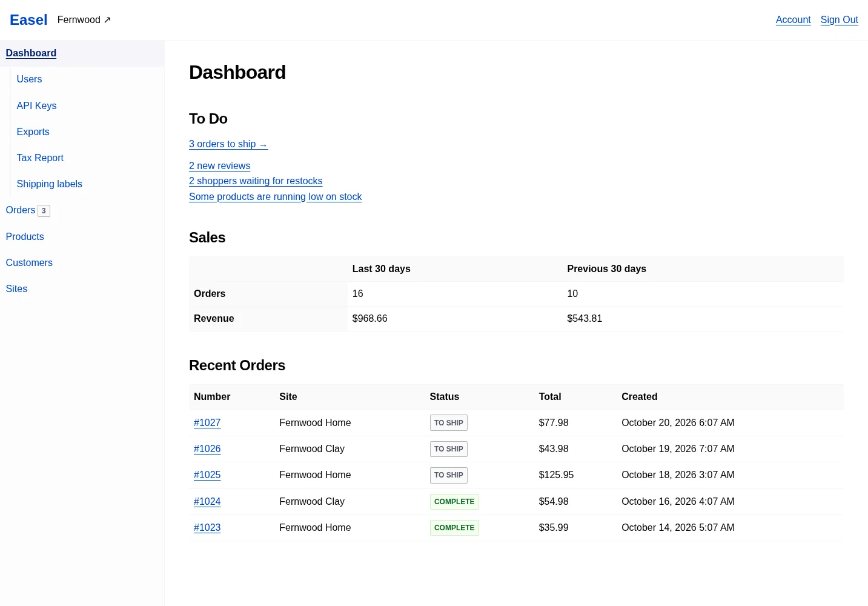Click the October 20, 2026 6:07 AM date
The width and height of the screenshot is (868, 606).
(x=678, y=423)
